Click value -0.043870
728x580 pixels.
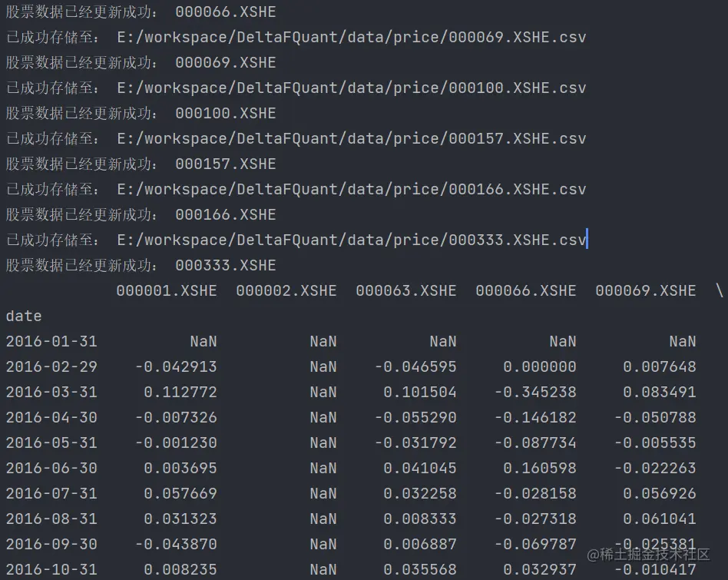176,544
